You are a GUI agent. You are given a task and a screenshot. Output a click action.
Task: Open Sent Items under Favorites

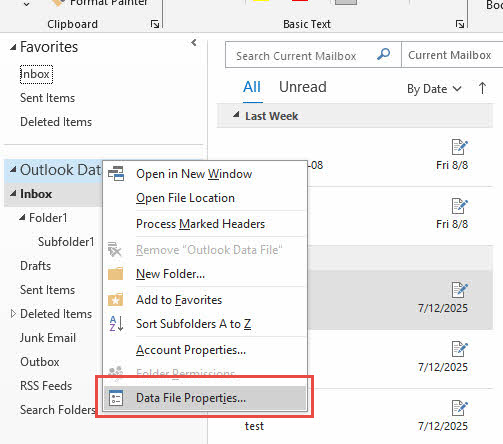[x=47, y=98]
